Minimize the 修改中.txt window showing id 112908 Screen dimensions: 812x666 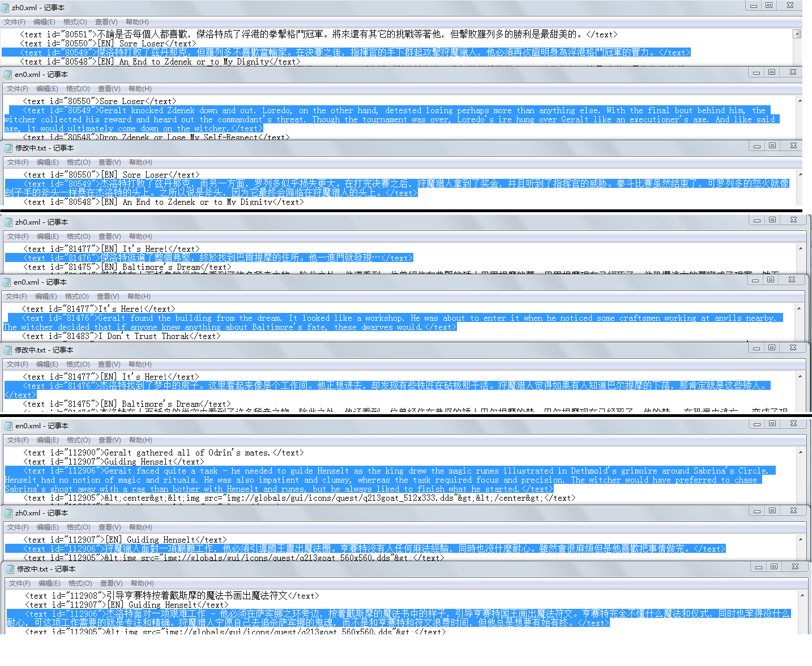[x=758, y=567]
